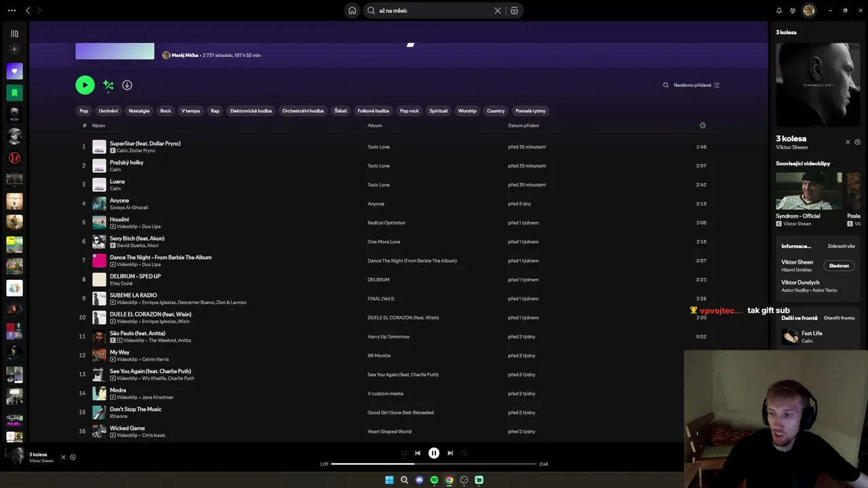Sort by Datum přidání column header
Screen dimensions: 868x488
[524, 125]
